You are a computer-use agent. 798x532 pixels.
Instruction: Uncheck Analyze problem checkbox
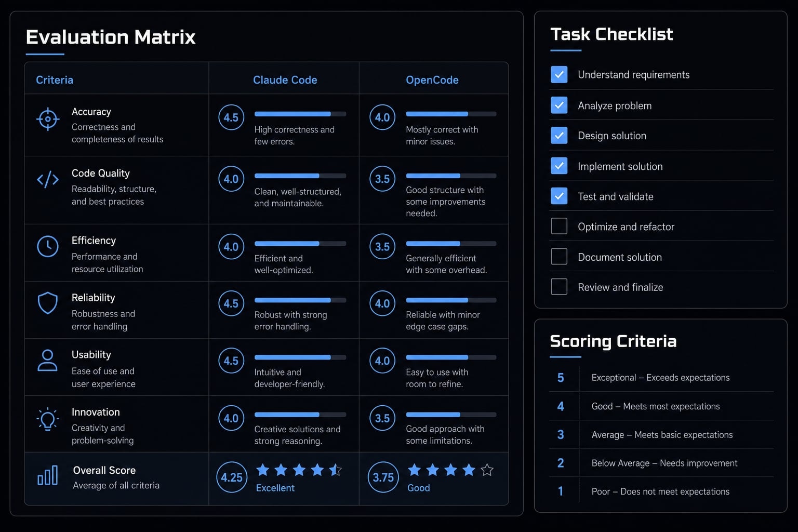tap(559, 105)
